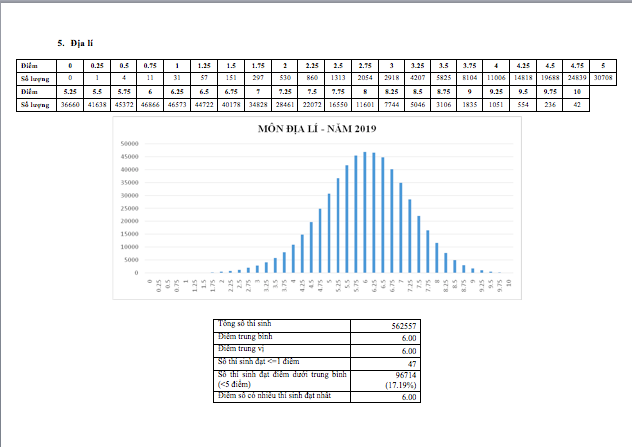Click the count cell 11601
This screenshot has width=632, height=447.
point(365,105)
